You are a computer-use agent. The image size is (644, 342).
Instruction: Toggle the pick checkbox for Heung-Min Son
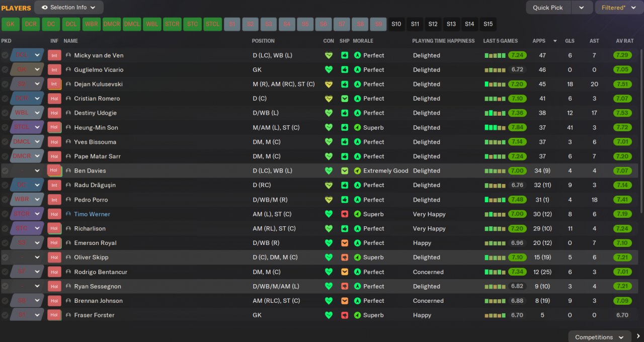click(x=5, y=128)
